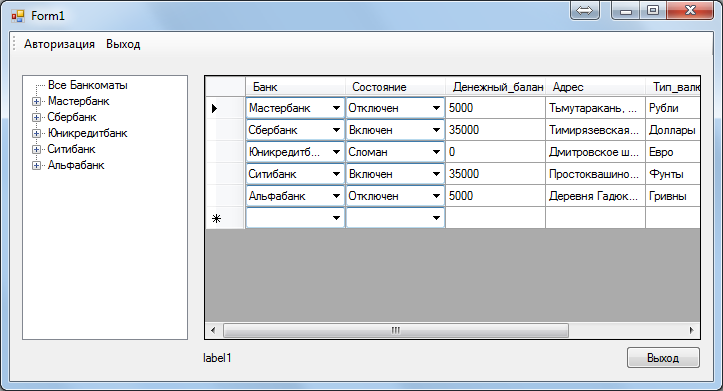Click the Банк column header

pyautogui.click(x=295, y=87)
